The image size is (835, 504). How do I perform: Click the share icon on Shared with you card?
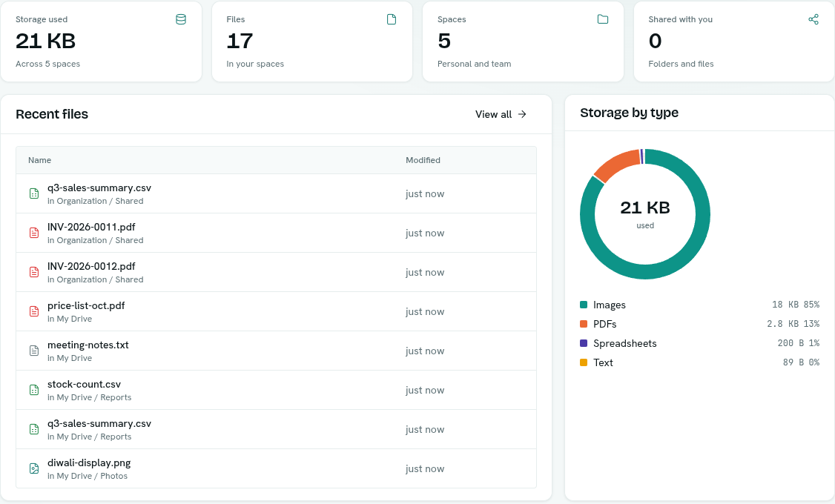[x=813, y=20]
